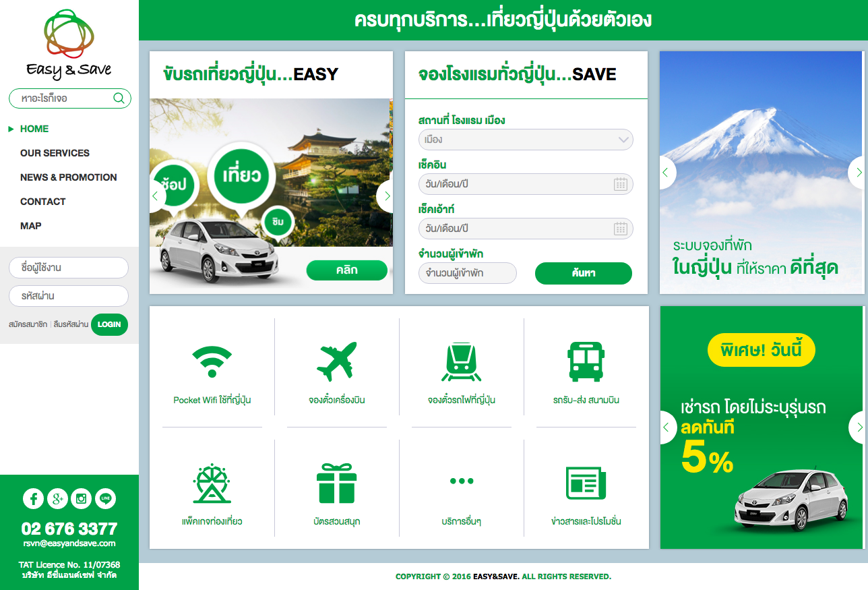
Task: Select the airplane ticket booking icon
Action: coord(337,361)
